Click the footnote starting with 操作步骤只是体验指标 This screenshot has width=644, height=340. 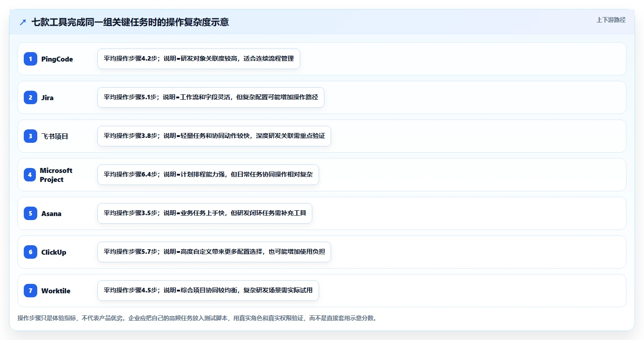point(197,318)
